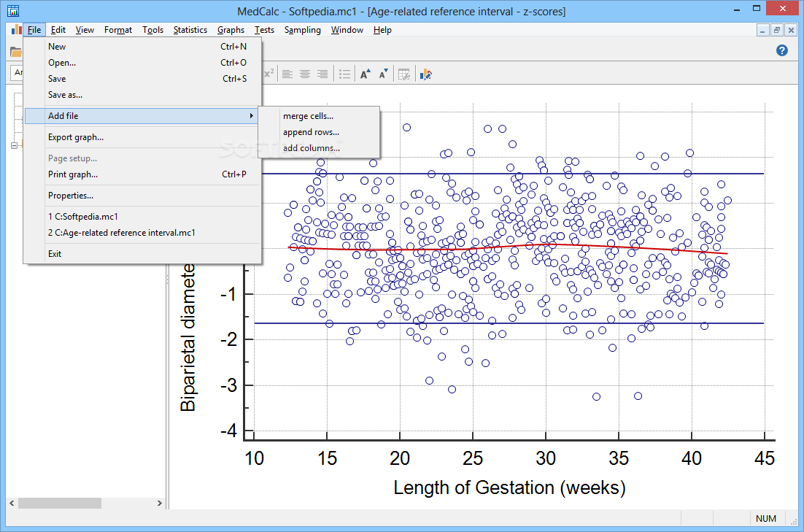Open a file using the folder icon
The height and width of the screenshot is (532, 804).
(x=16, y=52)
